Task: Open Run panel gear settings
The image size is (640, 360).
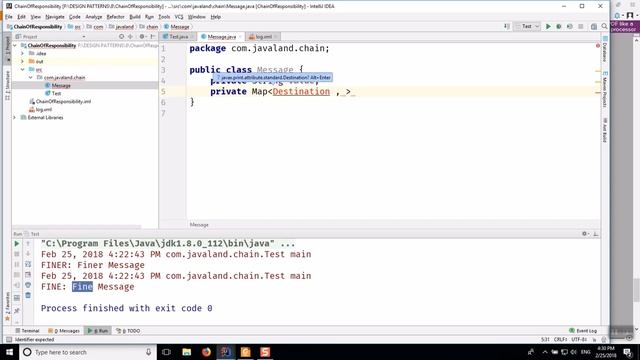Action: [585, 234]
